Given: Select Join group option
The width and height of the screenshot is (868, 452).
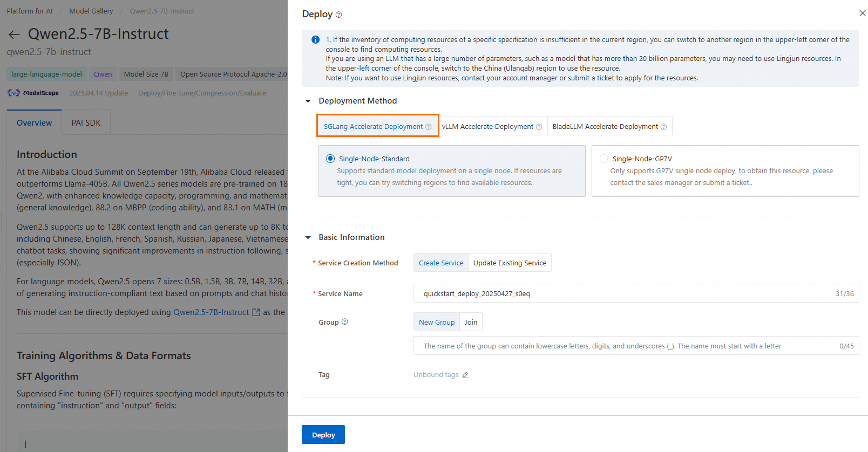Looking at the screenshot, I should [x=471, y=322].
